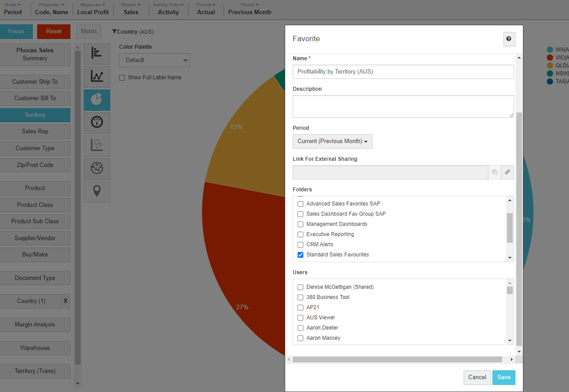Remove the Country filter with X
The image size is (569, 392).
tap(66, 301)
